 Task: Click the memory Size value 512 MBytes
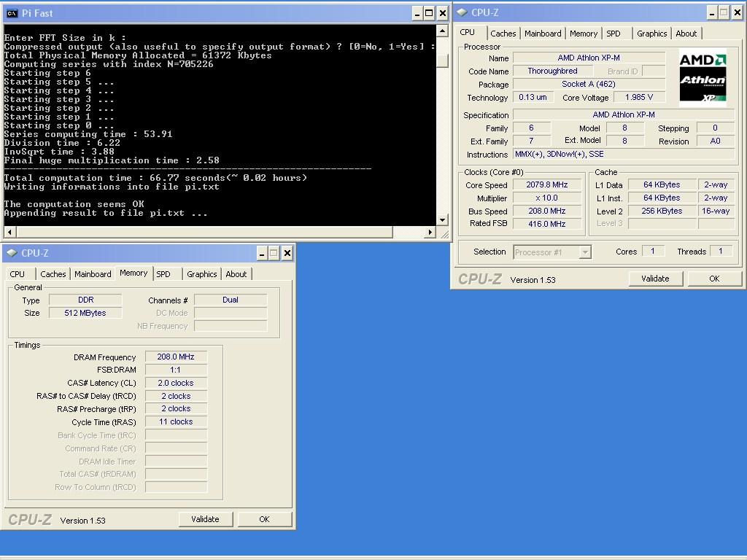click(x=86, y=313)
